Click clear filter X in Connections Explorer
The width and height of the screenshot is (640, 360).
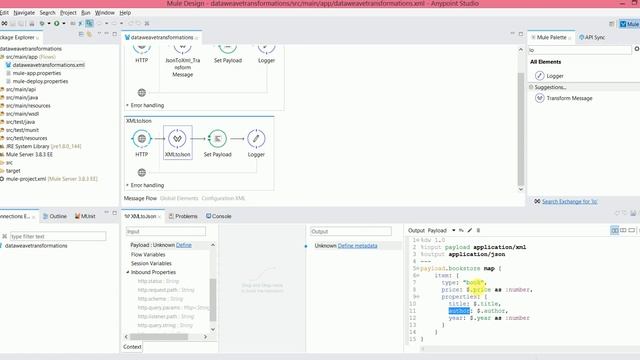(x=4, y=236)
